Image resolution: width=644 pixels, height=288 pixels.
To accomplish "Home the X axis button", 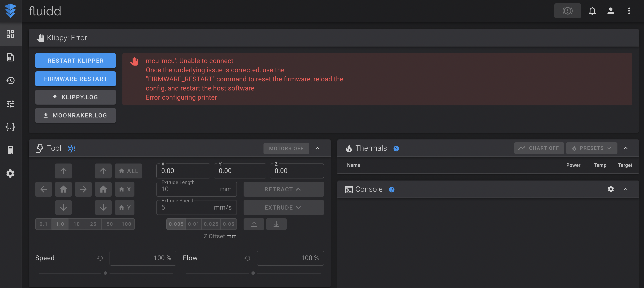I will click(125, 189).
